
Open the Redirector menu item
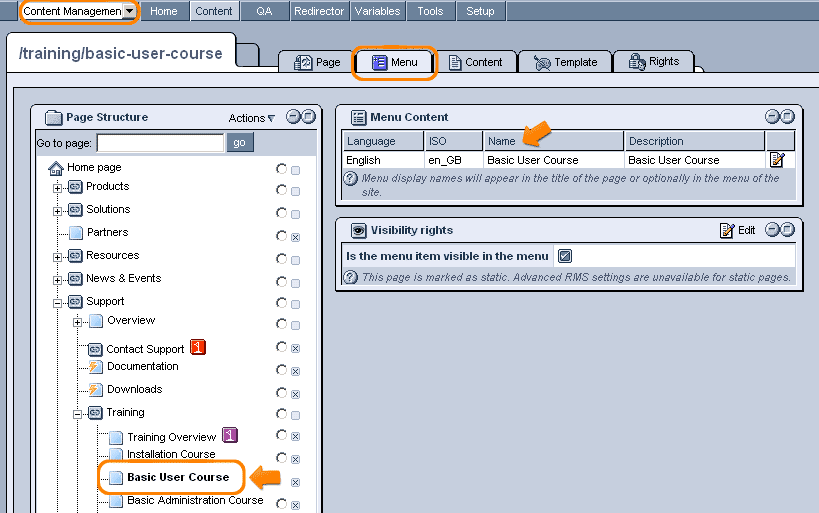[319, 11]
